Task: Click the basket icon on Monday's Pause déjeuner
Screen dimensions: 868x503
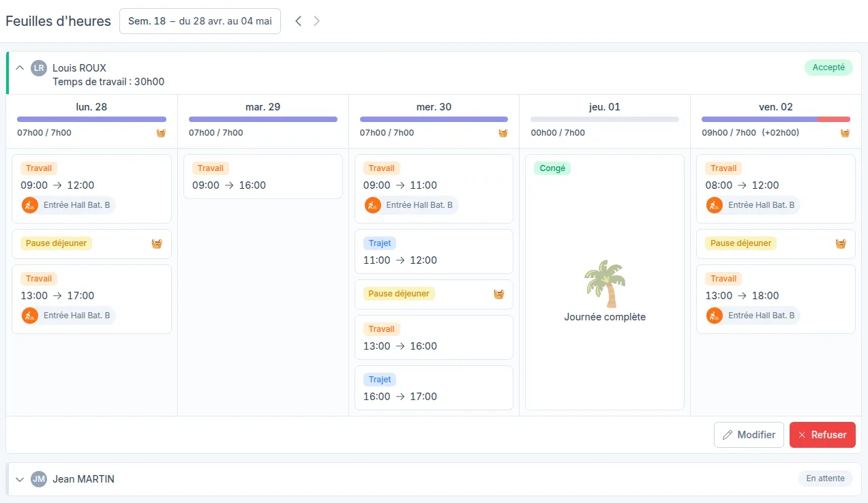Action: pyautogui.click(x=157, y=243)
